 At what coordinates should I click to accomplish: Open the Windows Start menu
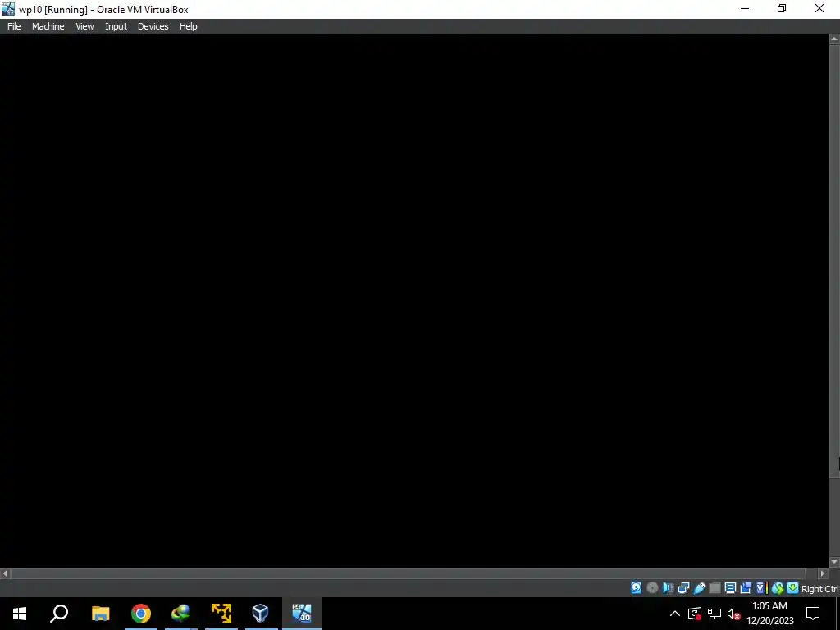20,614
